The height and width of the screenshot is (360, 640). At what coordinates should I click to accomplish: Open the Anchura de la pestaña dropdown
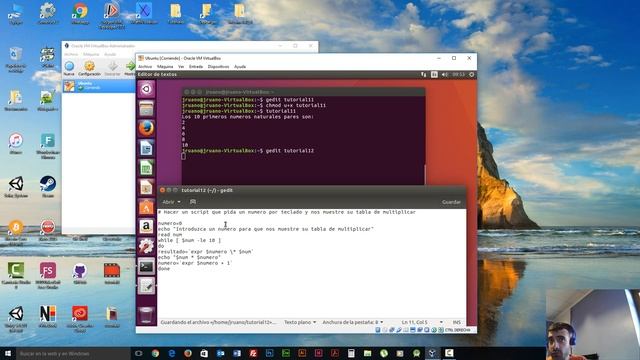[353, 322]
